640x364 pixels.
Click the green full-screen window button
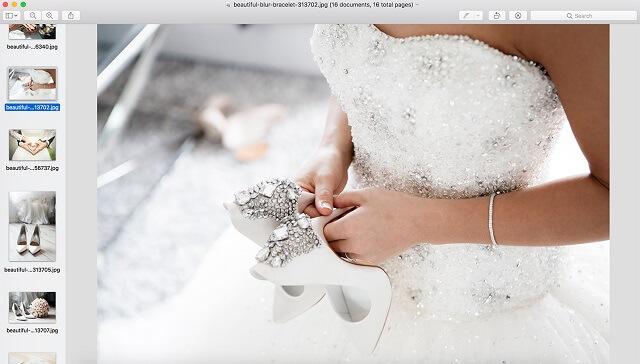23,4
